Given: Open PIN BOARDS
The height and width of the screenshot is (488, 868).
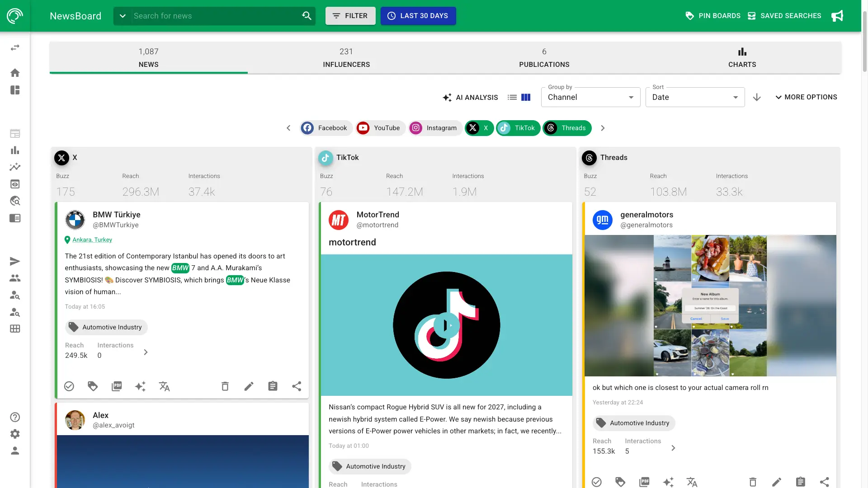Looking at the screenshot, I should point(713,16).
